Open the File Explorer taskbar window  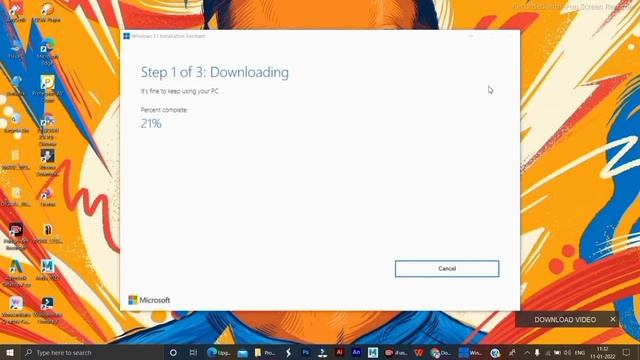pos(265,352)
